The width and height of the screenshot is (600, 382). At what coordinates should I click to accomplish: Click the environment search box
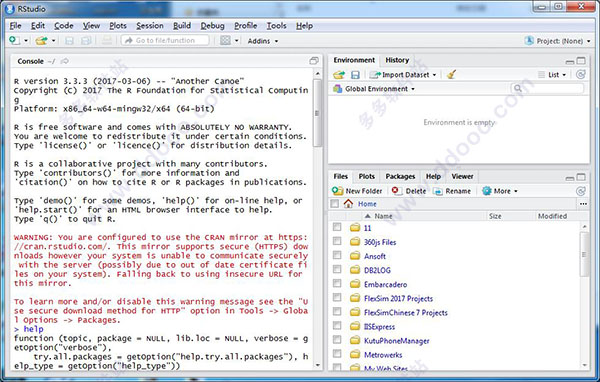pos(547,88)
